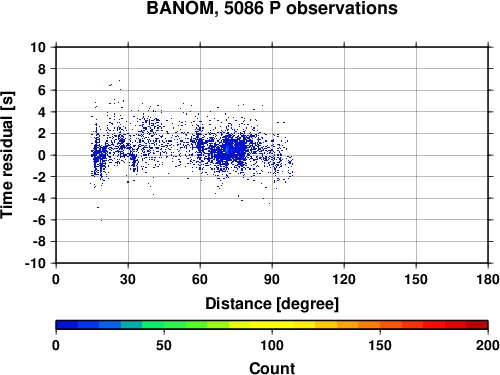This screenshot has width=500, height=375.
Task: Click the dark blue end of colorbar
Action: click(x=67, y=325)
